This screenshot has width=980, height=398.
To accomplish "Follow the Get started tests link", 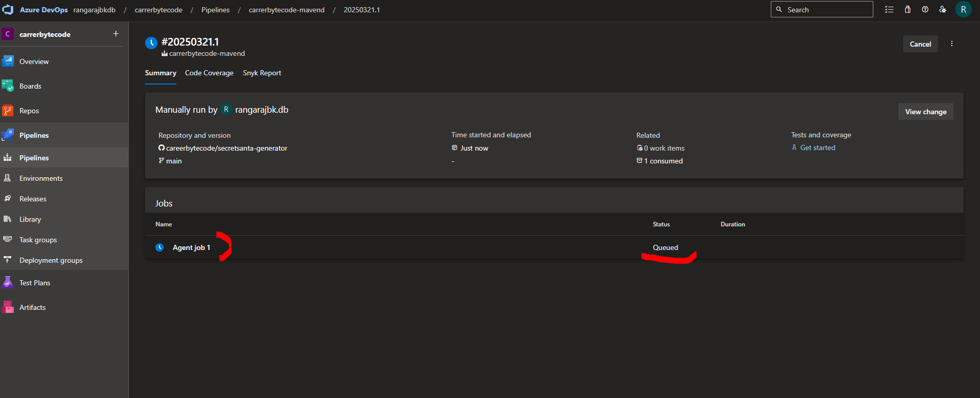I will [x=817, y=148].
